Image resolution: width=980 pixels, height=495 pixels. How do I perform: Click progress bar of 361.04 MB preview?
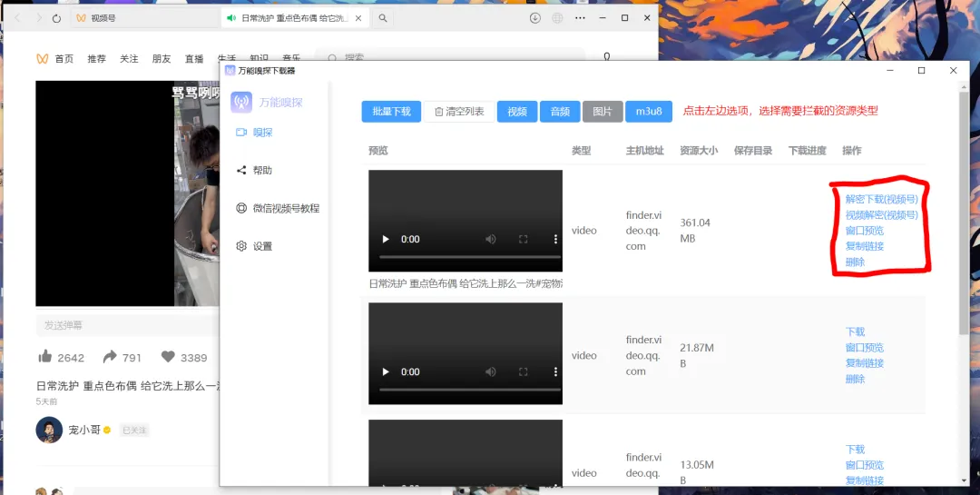(470, 257)
